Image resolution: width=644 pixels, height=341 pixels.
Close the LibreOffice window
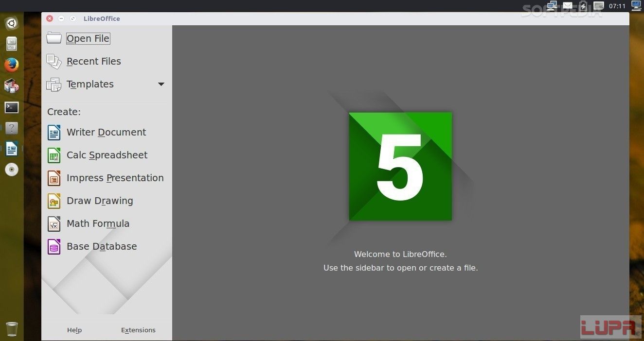click(x=50, y=18)
